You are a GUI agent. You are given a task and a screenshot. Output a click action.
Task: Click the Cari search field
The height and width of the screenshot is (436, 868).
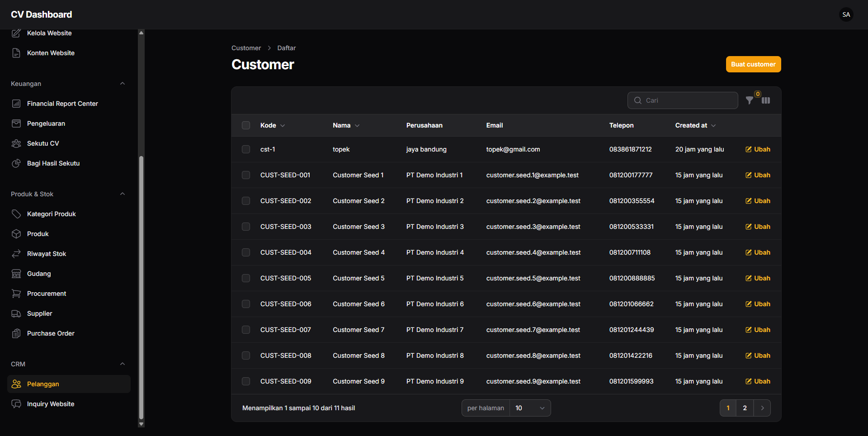click(687, 100)
